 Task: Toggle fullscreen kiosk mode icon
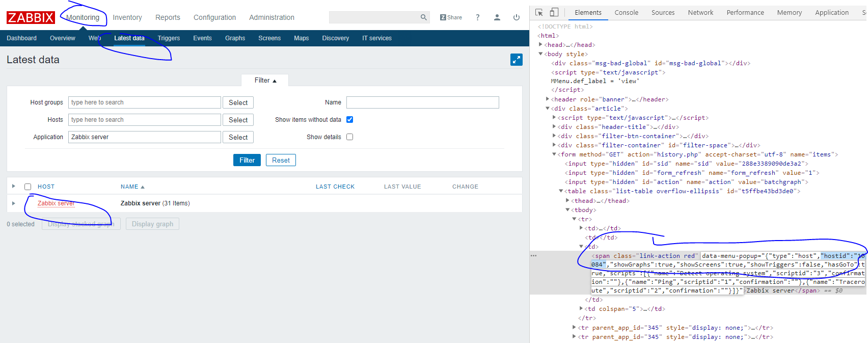click(516, 60)
